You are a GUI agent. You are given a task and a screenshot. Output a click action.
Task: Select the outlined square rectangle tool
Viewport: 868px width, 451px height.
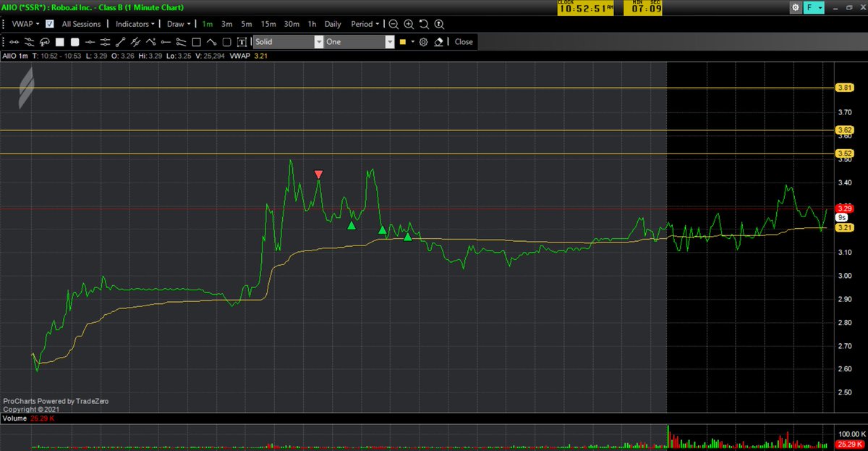[196, 42]
